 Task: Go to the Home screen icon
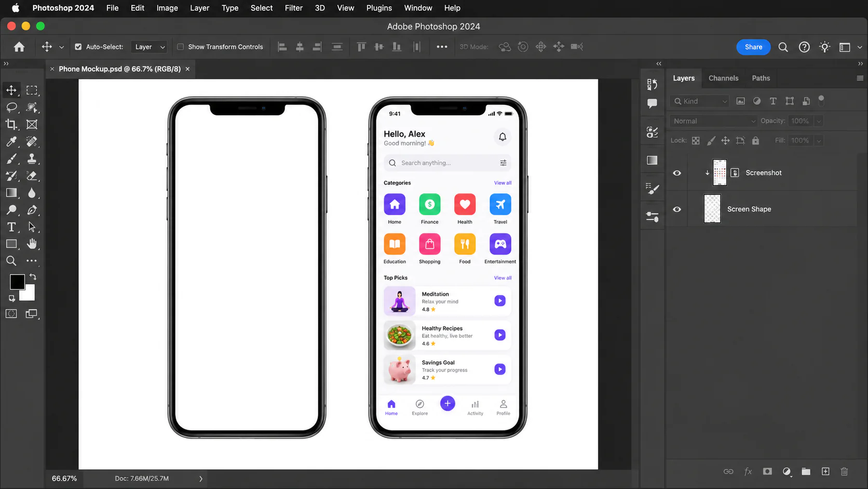[x=19, y=47]
